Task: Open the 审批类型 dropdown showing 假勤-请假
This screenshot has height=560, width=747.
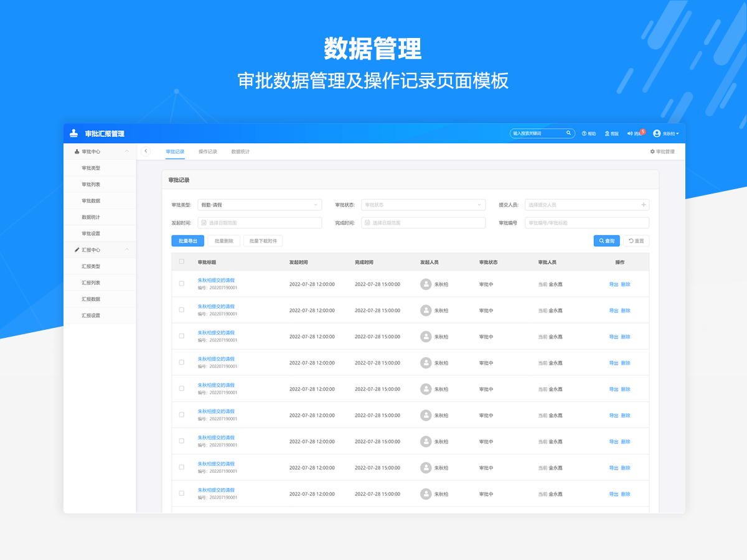Action: coord(259,205)
